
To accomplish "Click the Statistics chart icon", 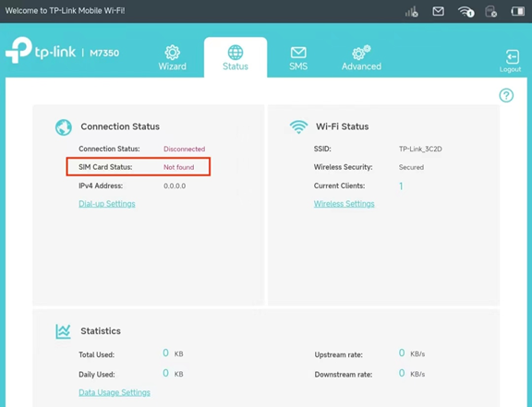I will click(x=63, y=331).
